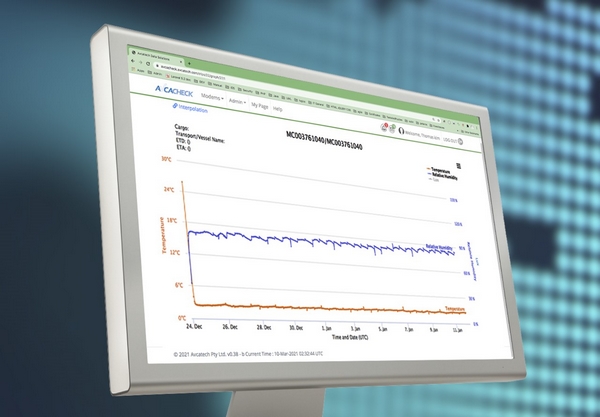This screenshot has height=417, width=600.
Task: Click the 30. Dec axis label
Action: pyautogui.click(x=296, y=328)
